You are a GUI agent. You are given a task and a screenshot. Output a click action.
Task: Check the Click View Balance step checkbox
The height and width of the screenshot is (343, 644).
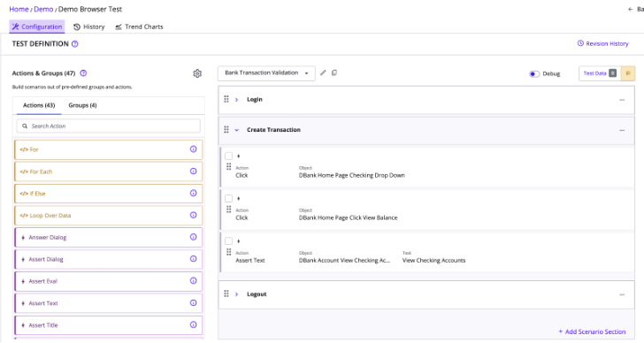(x=229, y=199)
